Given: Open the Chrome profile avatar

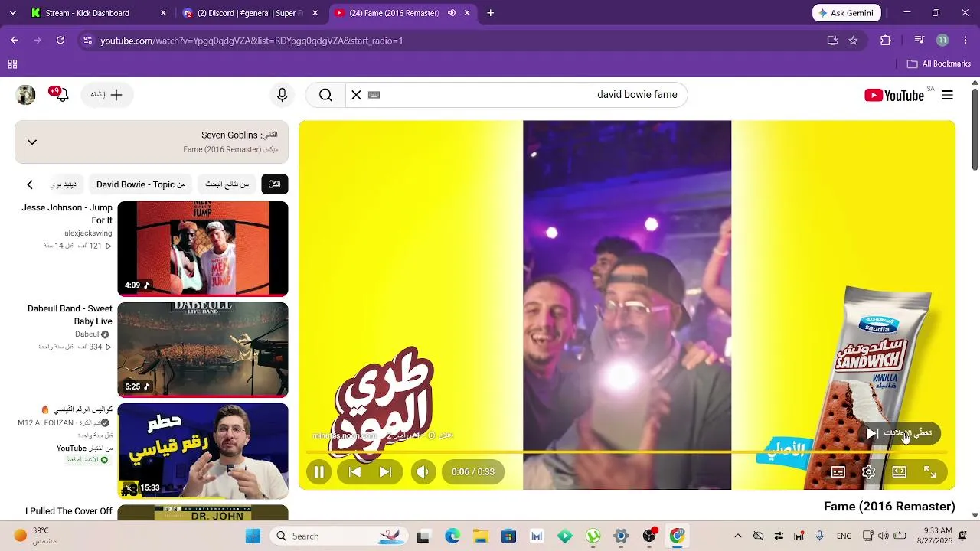Looking at the screenshot, I should 942,41.
